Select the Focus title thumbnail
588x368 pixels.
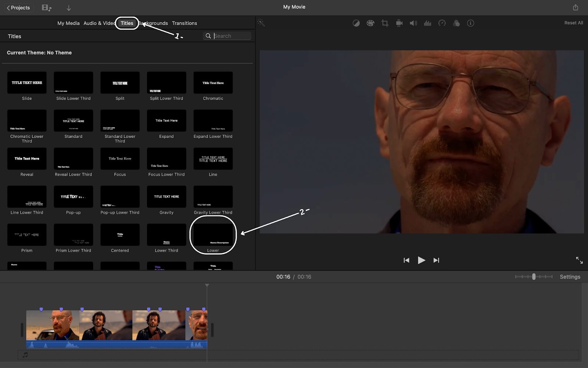[120, 159]
